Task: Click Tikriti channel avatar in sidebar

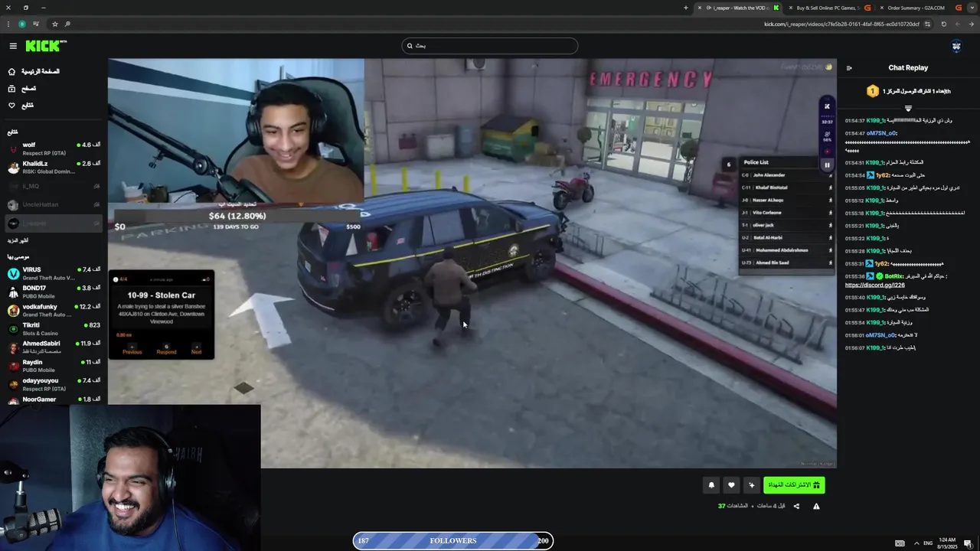Action: tap(13, 328)
